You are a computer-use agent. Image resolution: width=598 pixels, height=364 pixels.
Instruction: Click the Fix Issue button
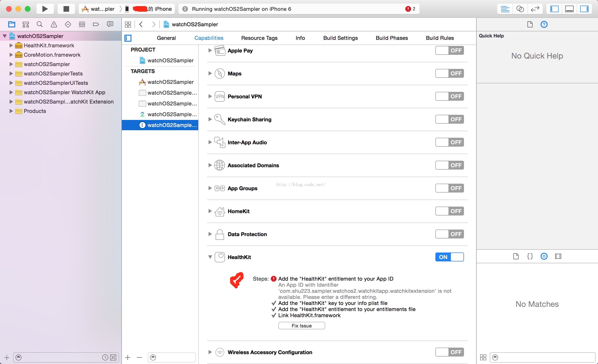click(x=302, y=326)
